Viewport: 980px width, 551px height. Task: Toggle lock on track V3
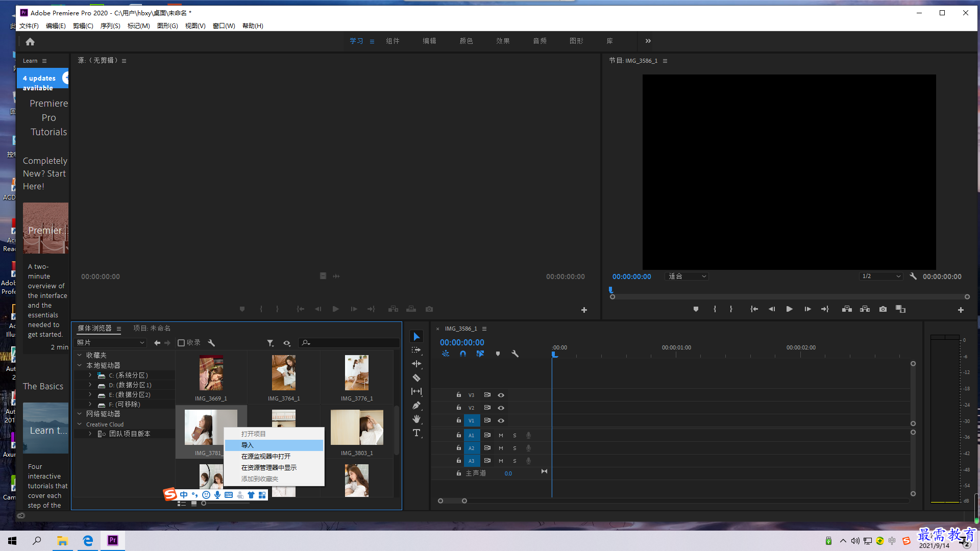[458, 395]
